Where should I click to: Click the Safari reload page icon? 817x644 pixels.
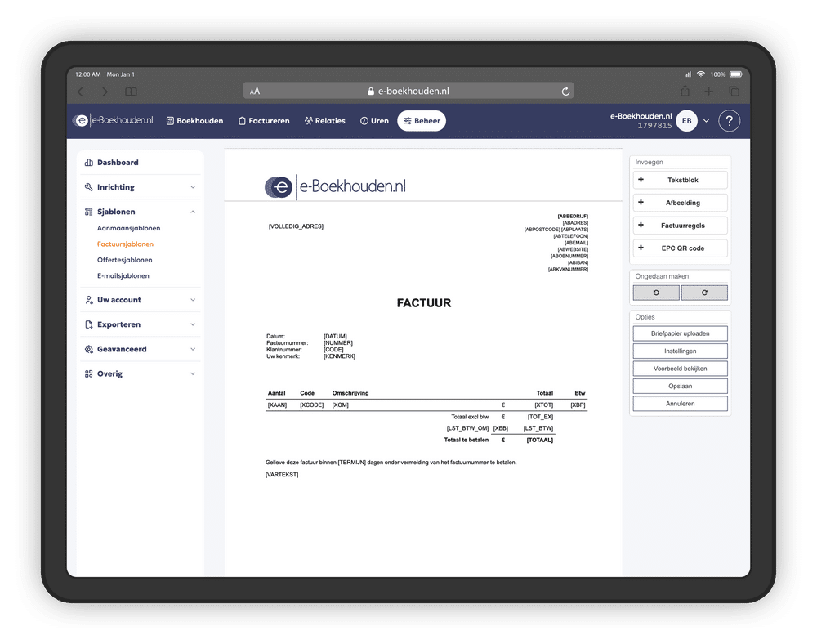coord(565,92)
